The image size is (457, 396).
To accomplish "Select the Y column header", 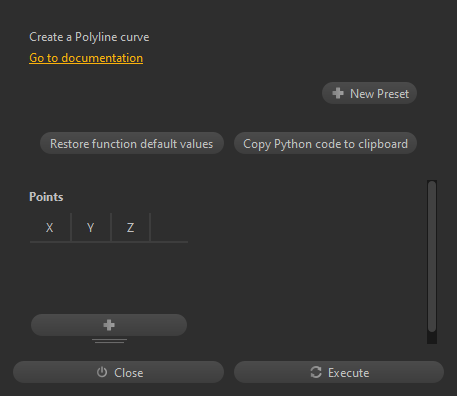I will 91,228.
